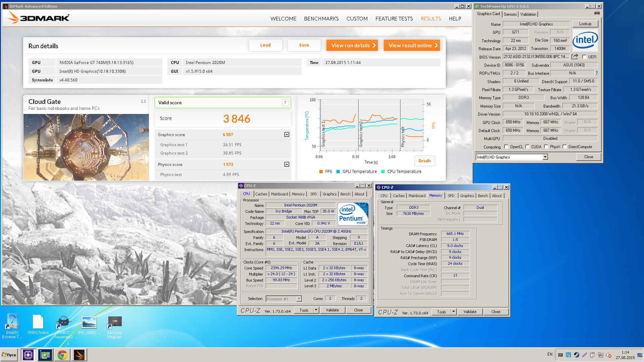Click the Valid score help question icon
This screenshot has width=644, height=362.
coord(285,103)
